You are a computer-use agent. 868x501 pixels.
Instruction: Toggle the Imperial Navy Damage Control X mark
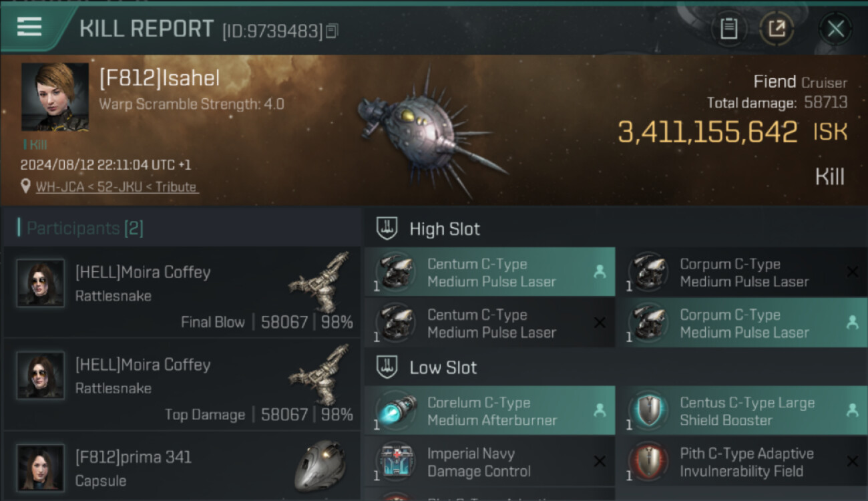(600, 462)
